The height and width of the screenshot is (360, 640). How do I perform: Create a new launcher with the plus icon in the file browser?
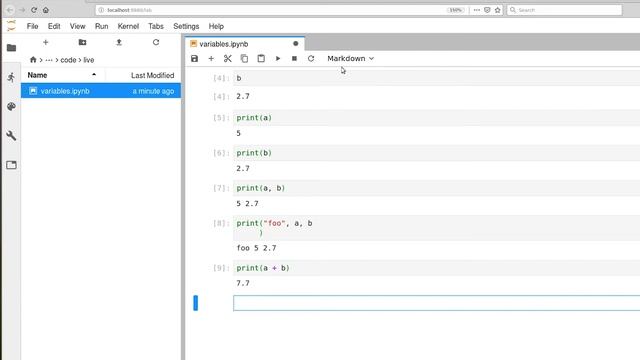[45, 42]
